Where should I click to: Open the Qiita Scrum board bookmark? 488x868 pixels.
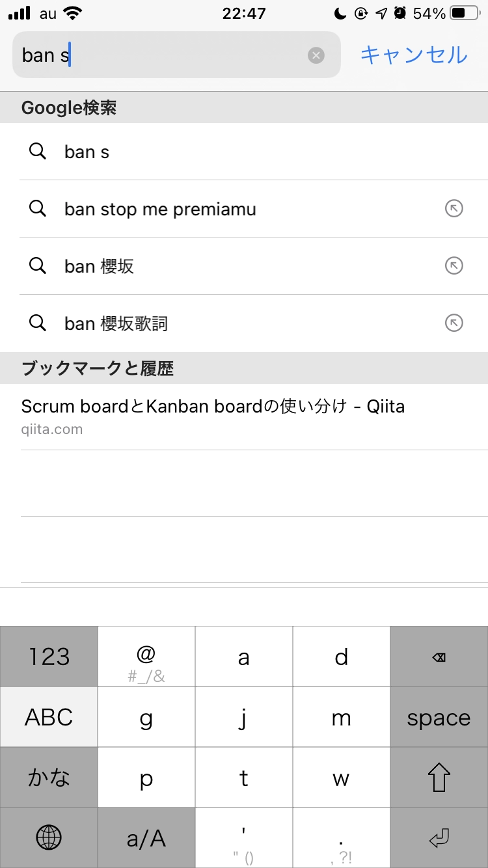pos(213,415)
